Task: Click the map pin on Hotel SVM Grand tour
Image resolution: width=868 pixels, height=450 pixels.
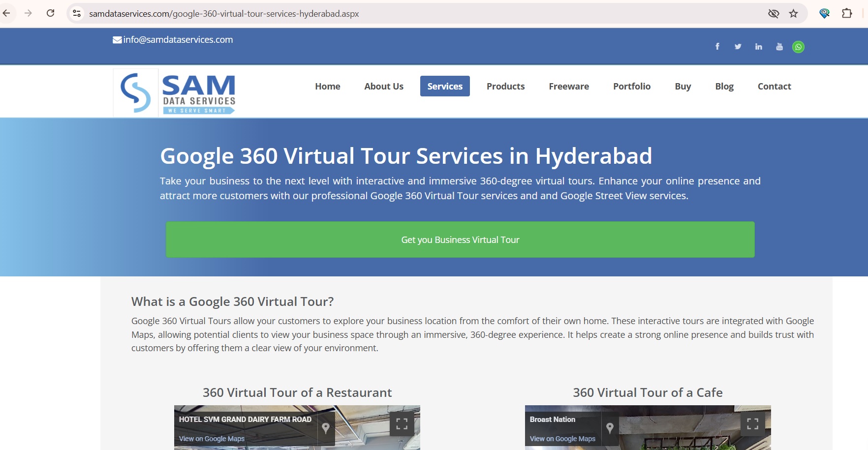Action: point(326,428)
